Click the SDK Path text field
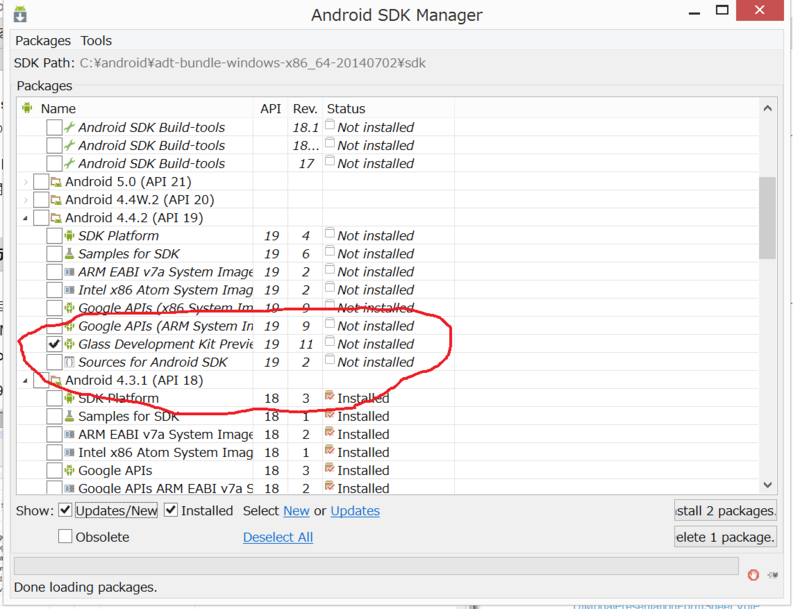This screenshot has height=609, width=800. click(x=253, y=63)
